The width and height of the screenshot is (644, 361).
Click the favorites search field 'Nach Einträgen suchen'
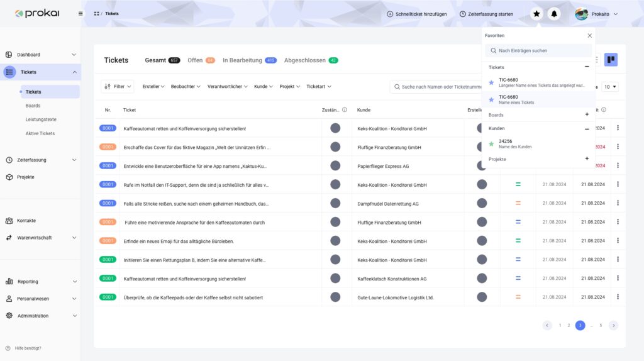pyautogui.click(x=538, y=50)
